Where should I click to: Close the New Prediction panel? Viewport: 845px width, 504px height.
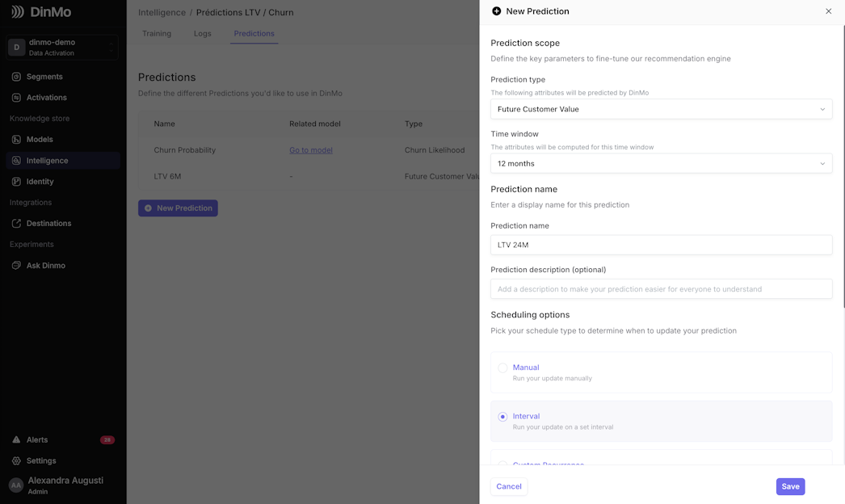[x=828, y=11]
